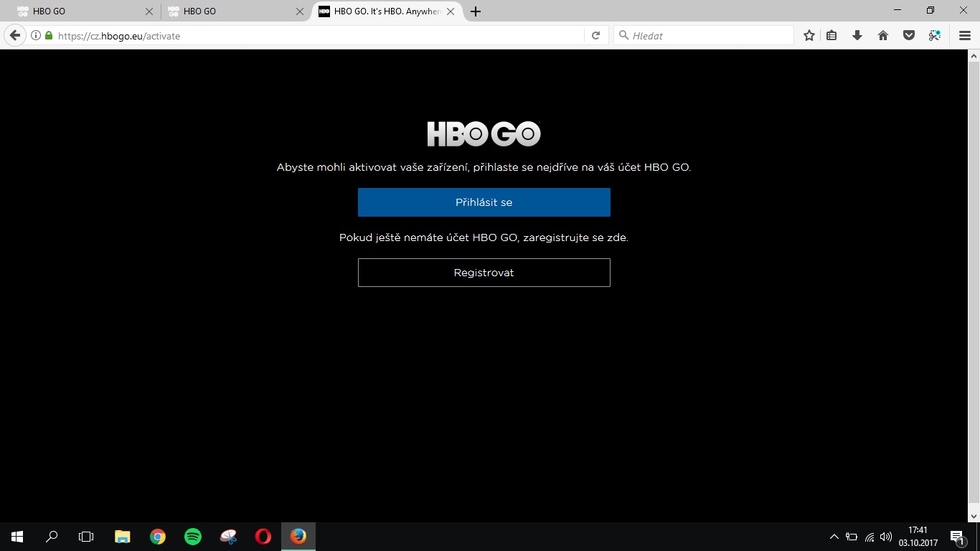980x551 pixels.
Task: Open the site information icon in the address bar
Action: 36,35
